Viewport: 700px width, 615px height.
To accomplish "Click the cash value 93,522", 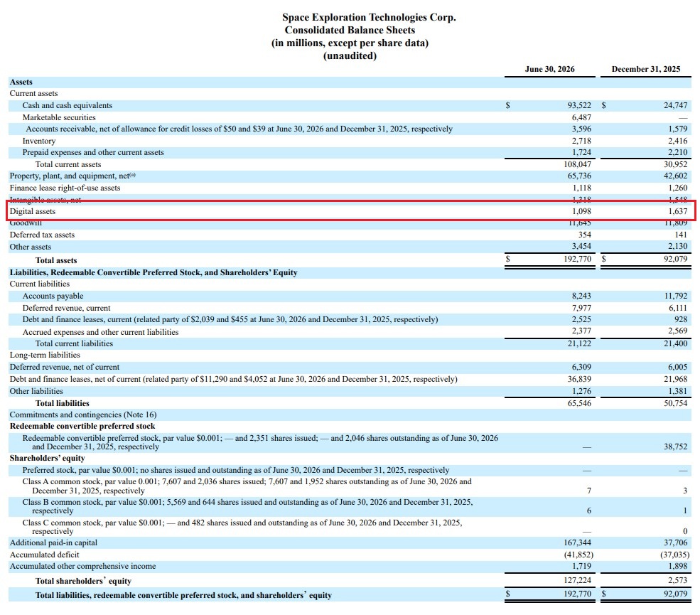I will click(579, 105).
